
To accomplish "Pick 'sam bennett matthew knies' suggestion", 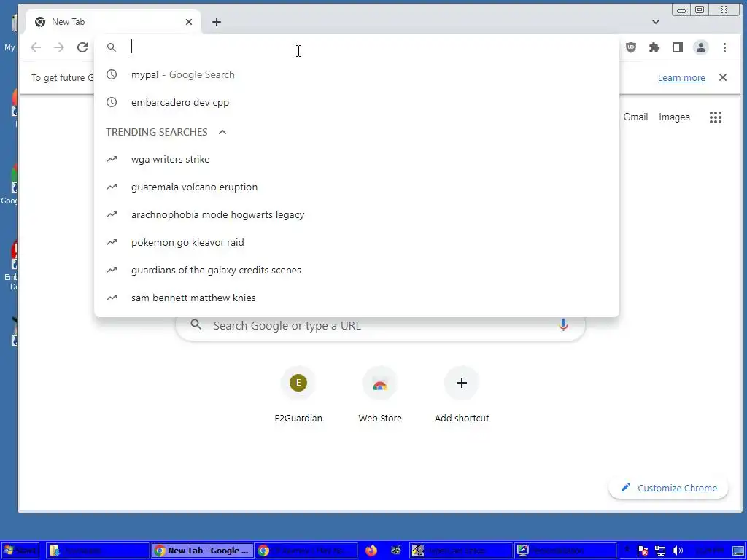I will 356,297.
